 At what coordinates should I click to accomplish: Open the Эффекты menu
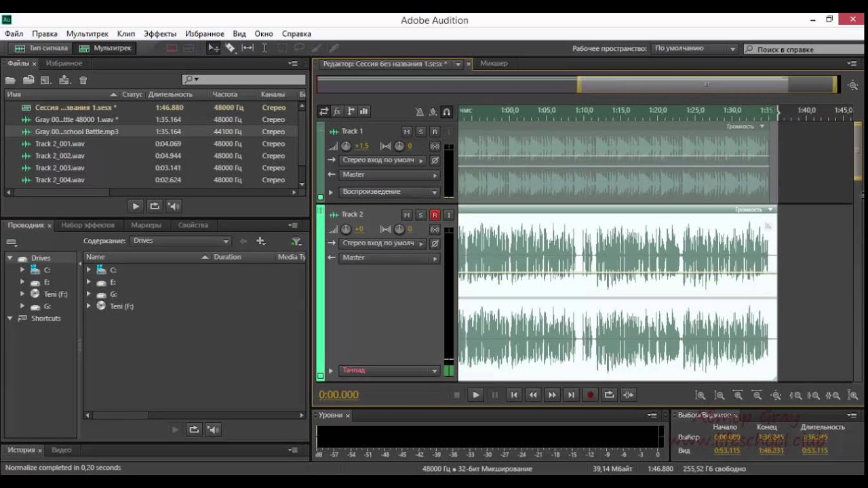tap(160, 34)
